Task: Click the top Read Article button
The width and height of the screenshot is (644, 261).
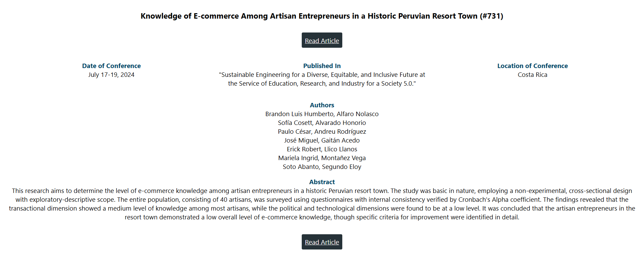Action: click(x=322, y=41)
